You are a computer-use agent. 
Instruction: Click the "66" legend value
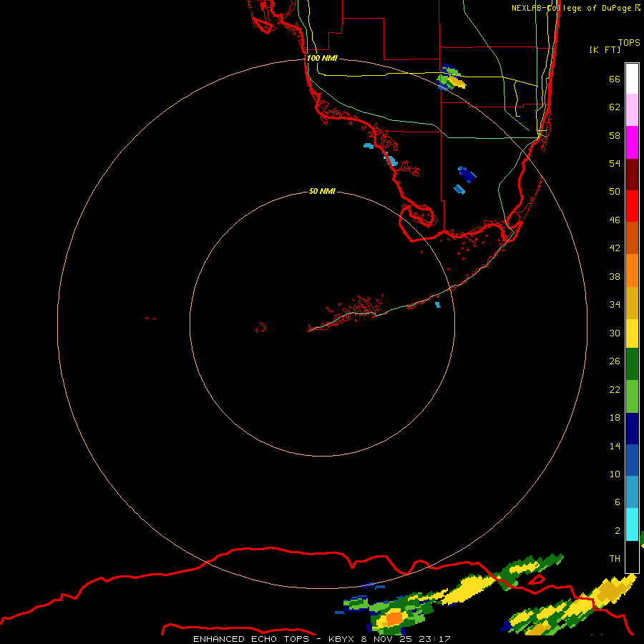pyautogui.click(x=615, y=79)
